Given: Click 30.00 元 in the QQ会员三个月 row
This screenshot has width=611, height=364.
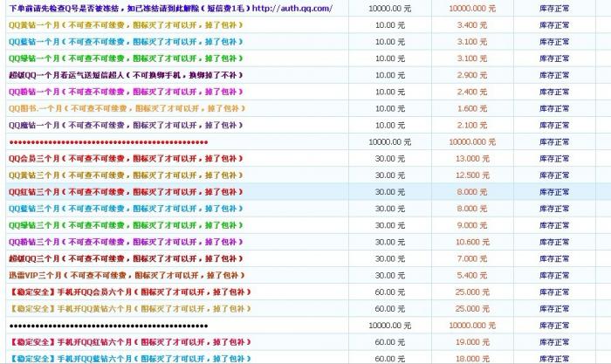Looking at the screenshot, I should pos(390,159).
